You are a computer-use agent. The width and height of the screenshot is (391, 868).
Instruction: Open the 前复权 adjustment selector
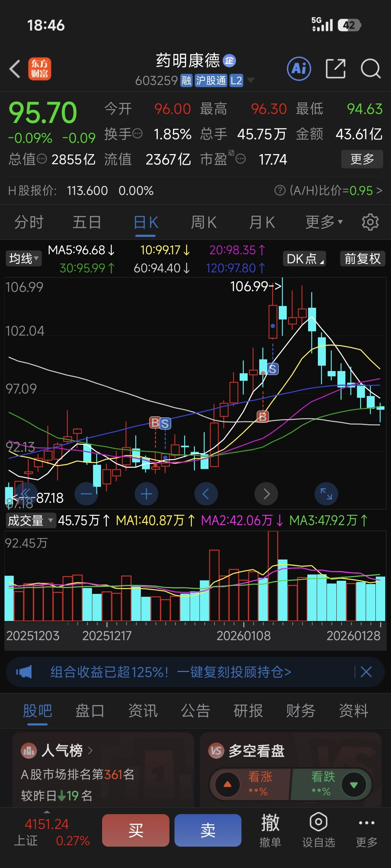[x=362, y=259]
